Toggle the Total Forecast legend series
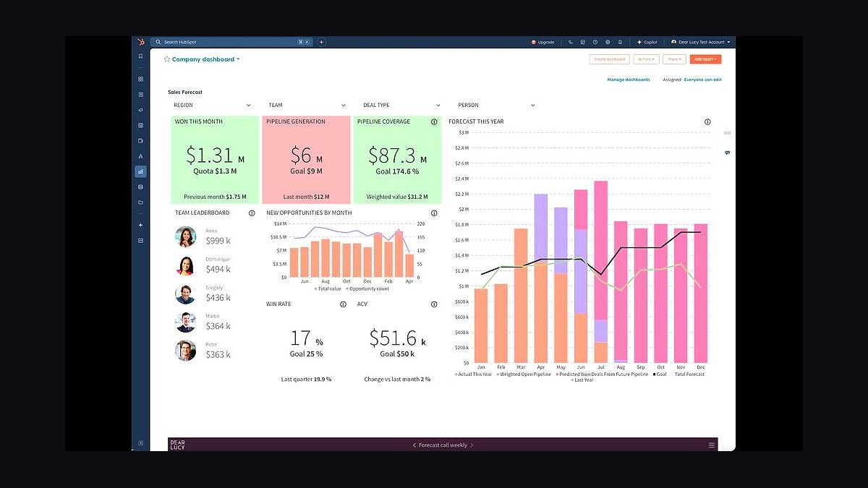Viewport: 868px width, 488px height. tap(689, 374)
